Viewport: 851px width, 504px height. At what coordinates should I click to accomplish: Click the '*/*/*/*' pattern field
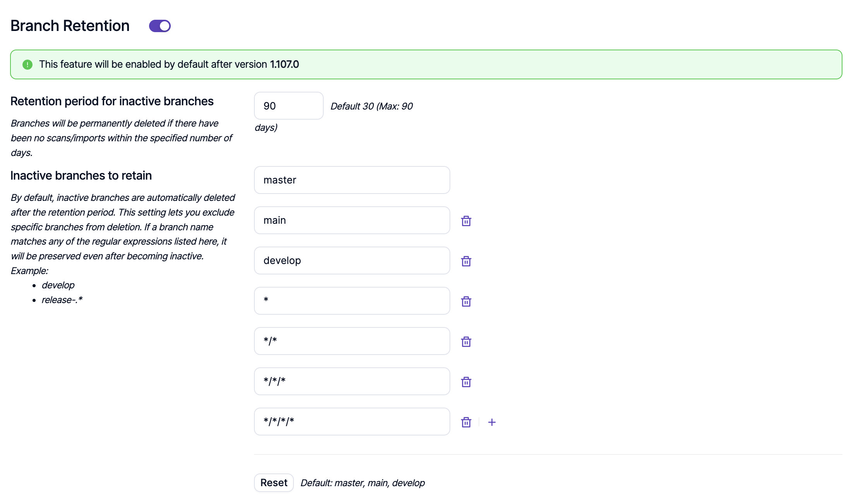pyautogui.click(x=352, y=422)
